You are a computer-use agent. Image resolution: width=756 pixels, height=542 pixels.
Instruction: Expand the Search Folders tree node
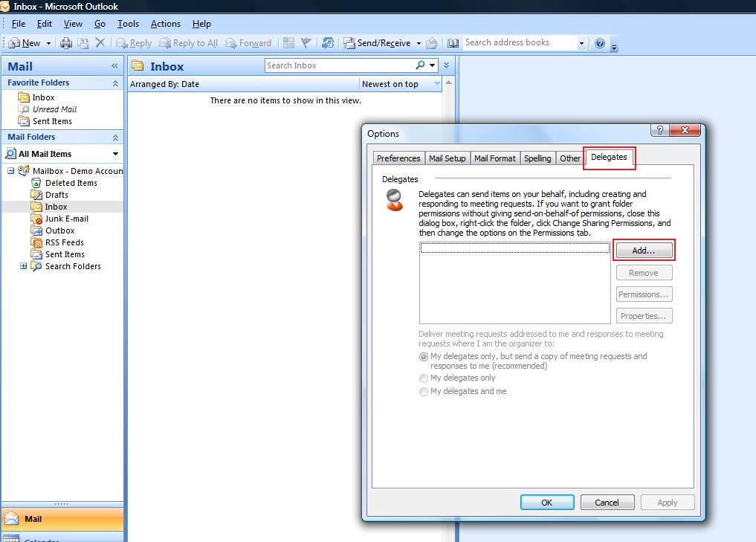[x=23, y=266]
